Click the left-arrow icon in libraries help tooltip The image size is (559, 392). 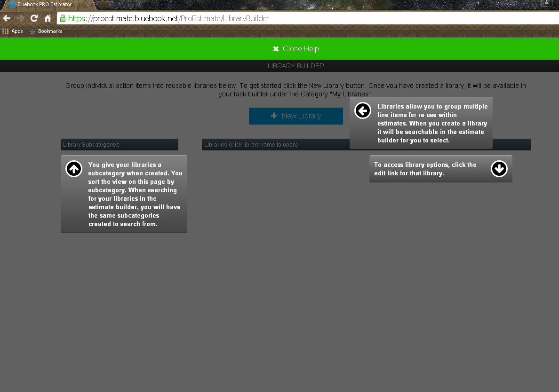click(x=363, y=111)
